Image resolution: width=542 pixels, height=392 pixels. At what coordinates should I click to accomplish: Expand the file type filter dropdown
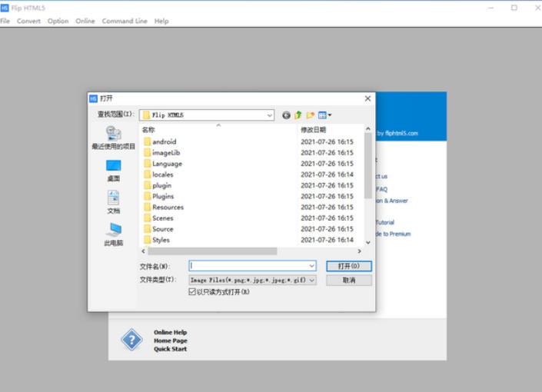click(311, 281)
